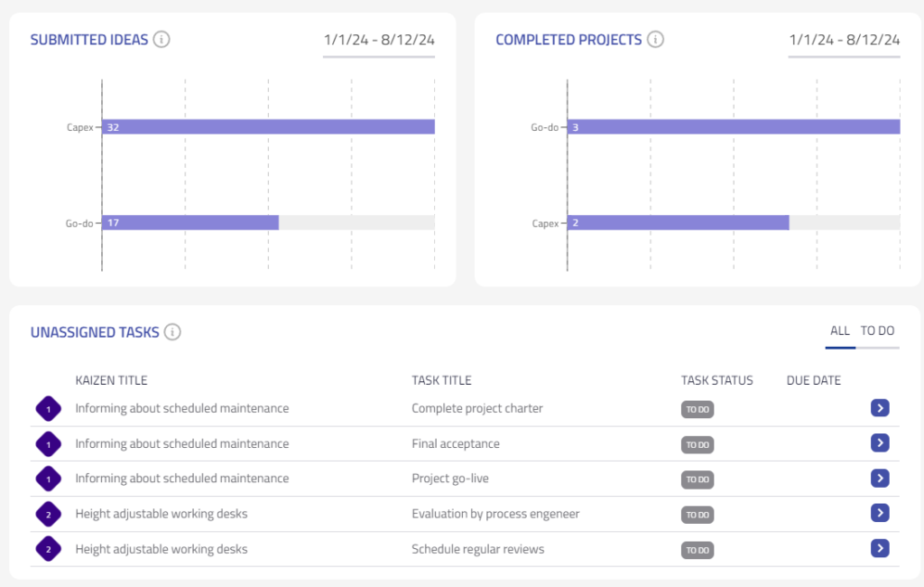Open Evaluation by process engeneer arrow
Screen dimensions: 924x587
tap(880, 513)
